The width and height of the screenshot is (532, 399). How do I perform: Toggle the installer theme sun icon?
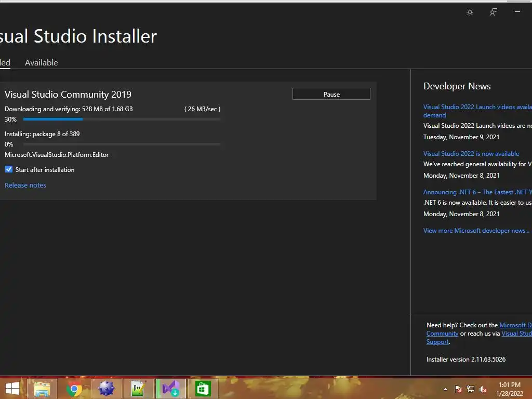tap(470, 12)
